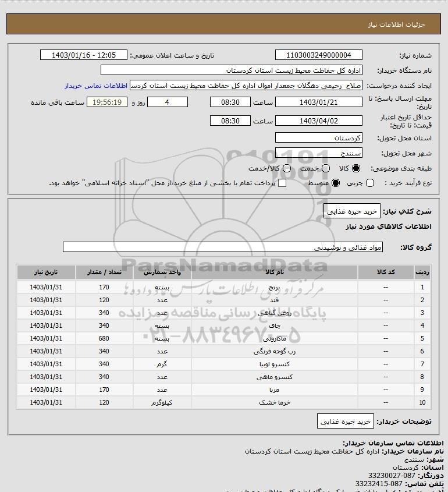This screenshot has width=448, height=492.
Task: Click the request creator field صلاح رحیمی
Action: point(246,86)
